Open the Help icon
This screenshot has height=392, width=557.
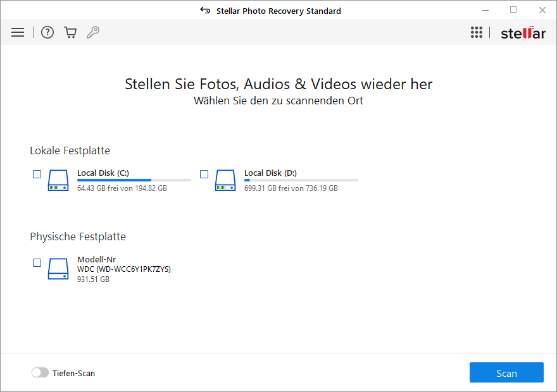[x=47, y=32]
